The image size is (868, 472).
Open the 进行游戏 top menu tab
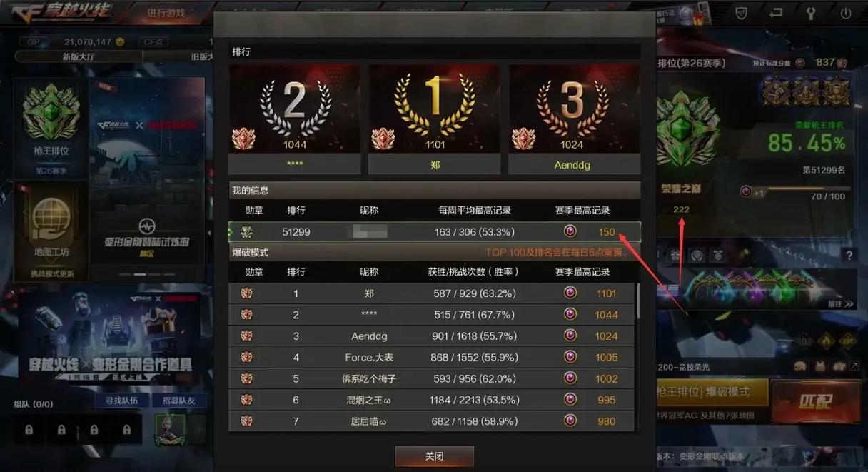coord(166,13)
